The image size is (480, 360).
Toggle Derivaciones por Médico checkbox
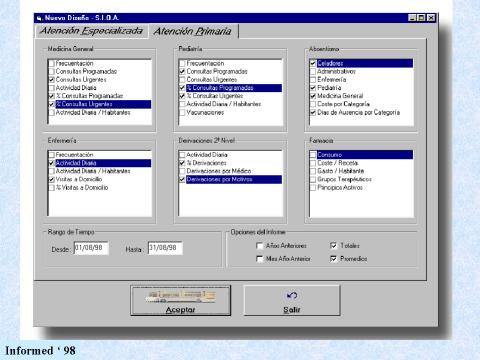click(182, 171)
